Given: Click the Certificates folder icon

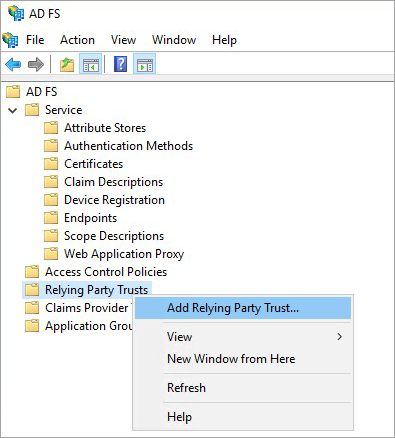Looking at the screenshot, I should (51, 164).
